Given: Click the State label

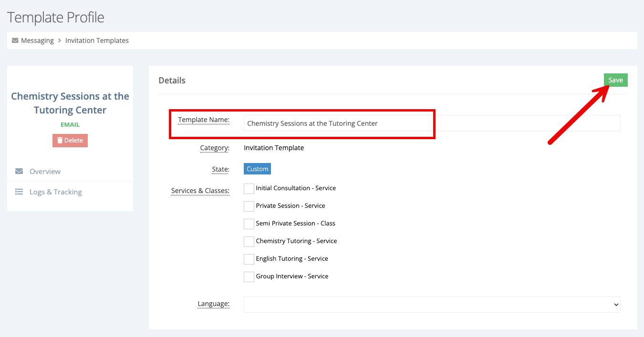Looking at the screenshot, I should click(220, 169).
